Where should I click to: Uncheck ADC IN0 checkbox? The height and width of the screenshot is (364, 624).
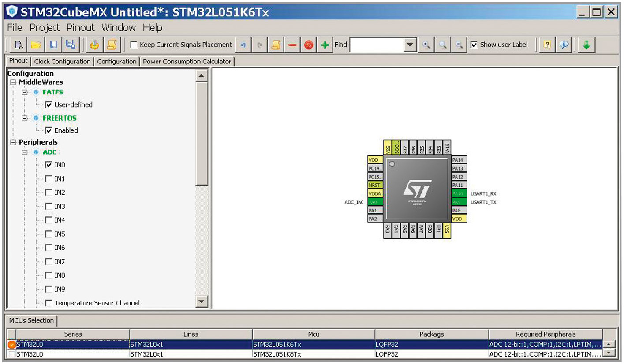click(x=49, y=165)
